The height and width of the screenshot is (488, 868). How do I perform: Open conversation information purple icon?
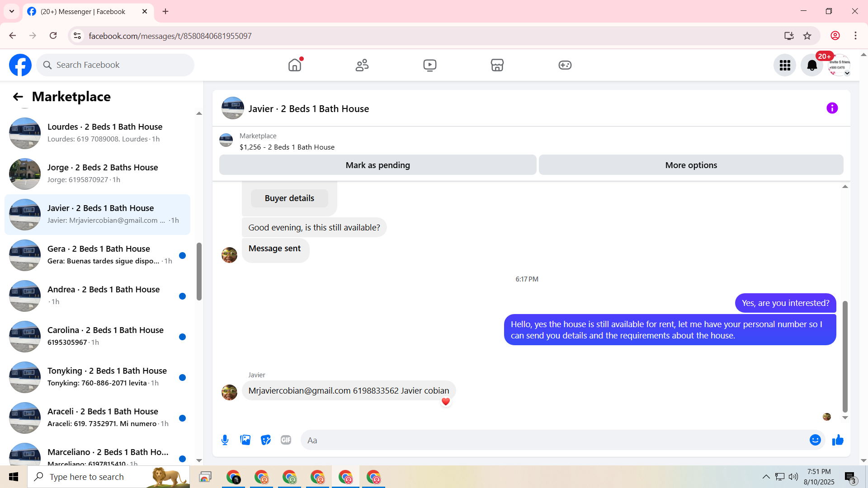(832, 108)
